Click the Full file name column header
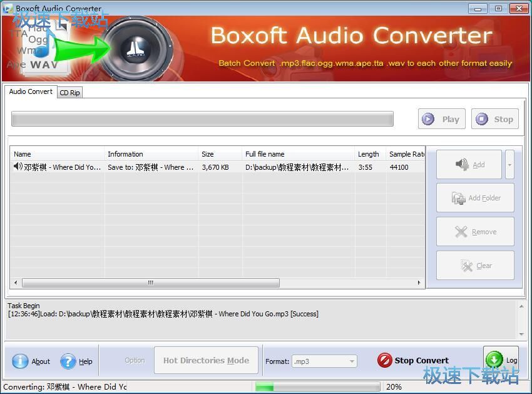This screenshot has height=394, width=532. coord(298,154)
